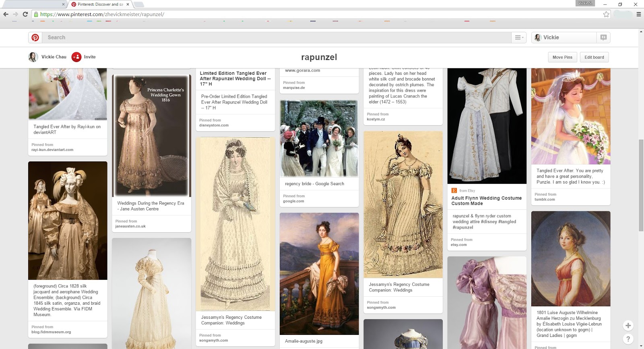Click the secure padlock icon in address bar

point(36,14)
